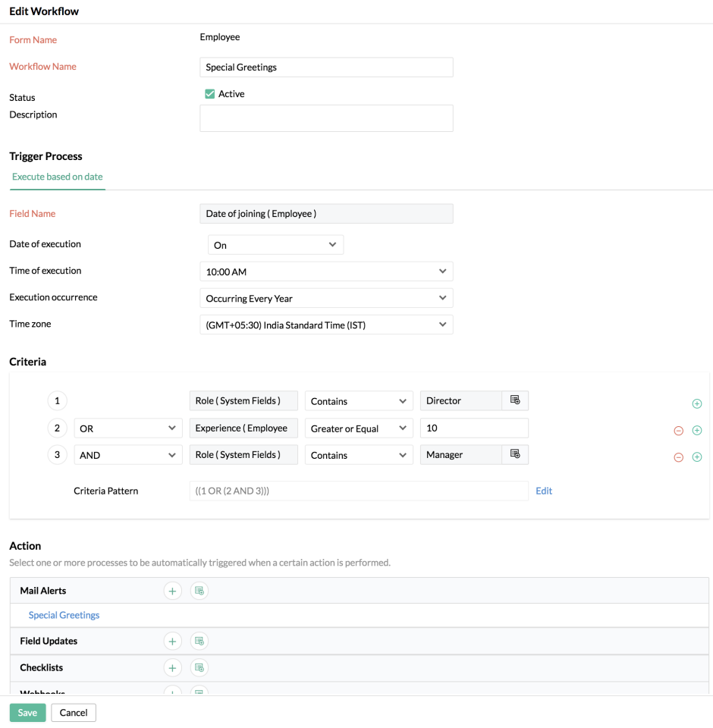
Task: Click the plus icon next to Mail Alerts
Action: coord(172,591)
